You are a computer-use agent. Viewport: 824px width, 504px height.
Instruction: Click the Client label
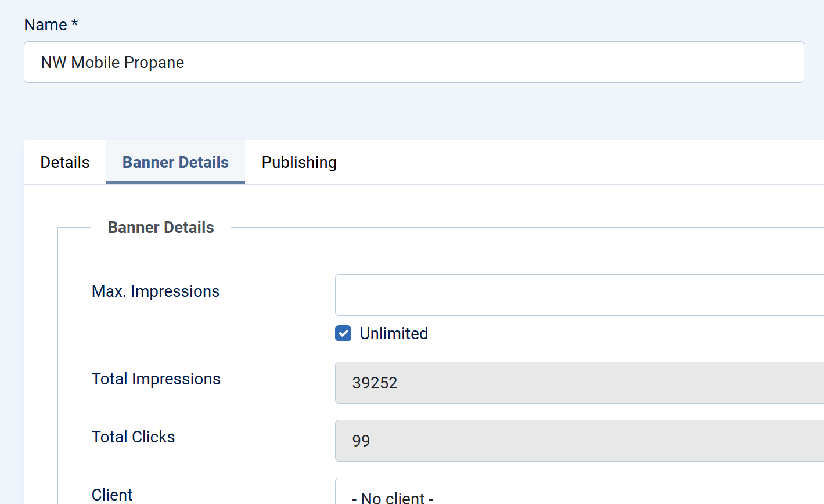tap(112, 495)
